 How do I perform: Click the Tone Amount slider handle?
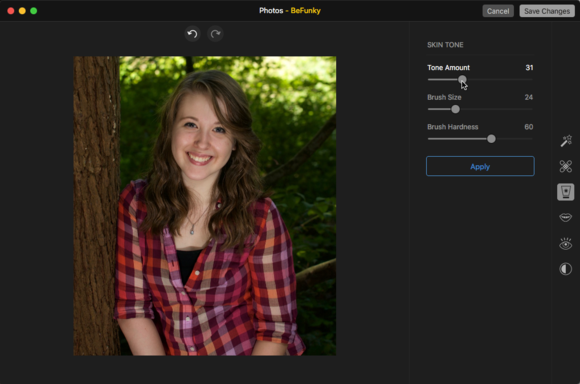462,79
